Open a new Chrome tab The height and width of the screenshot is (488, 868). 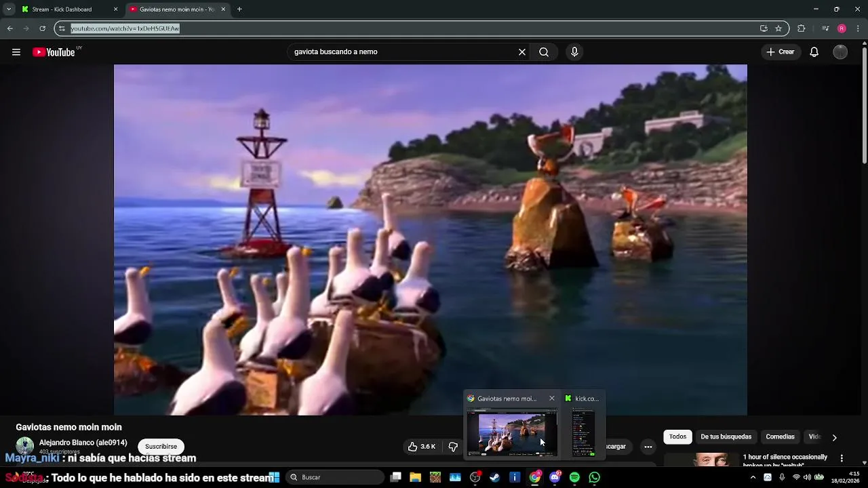coord(239,9)
